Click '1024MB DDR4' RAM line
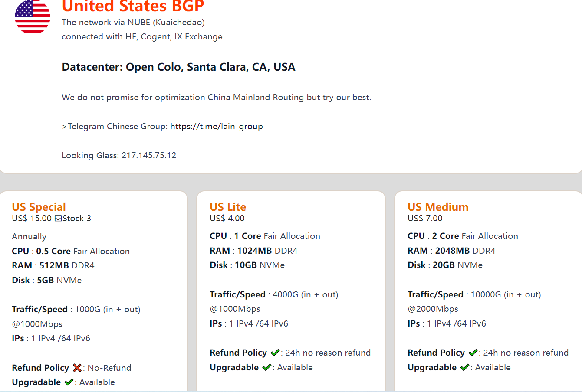This screenshot has width=582, height=392. click(254, 251)
